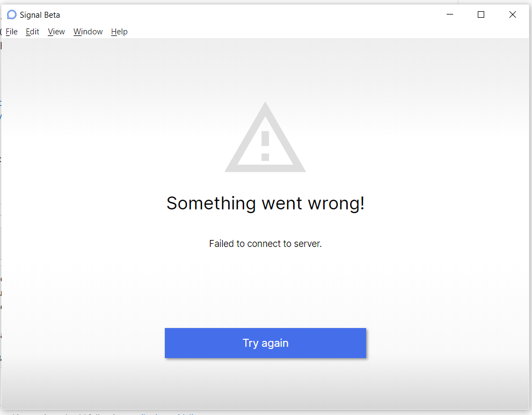The image size is (532, 415).
Task: Click the warning triangle icon
Action: 265,137
